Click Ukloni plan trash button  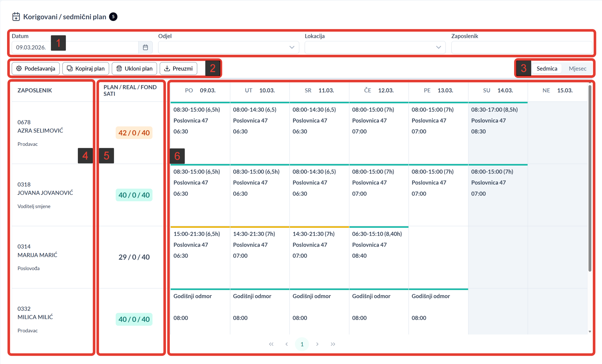pyautogui.click(x=134, y=69)
